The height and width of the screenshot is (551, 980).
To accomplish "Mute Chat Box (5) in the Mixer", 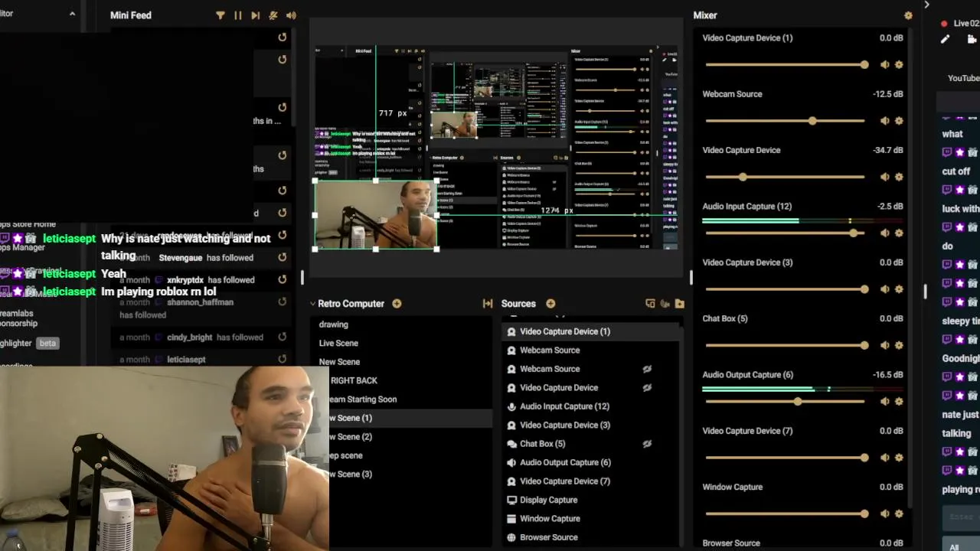I will 885,345.
